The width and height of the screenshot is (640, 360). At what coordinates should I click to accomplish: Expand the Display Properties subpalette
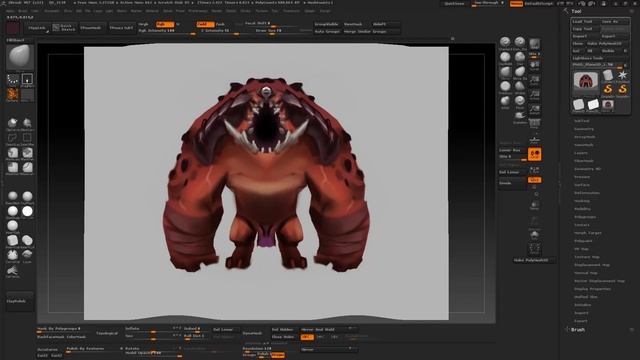pyautogui.click(x=592, y=289)
